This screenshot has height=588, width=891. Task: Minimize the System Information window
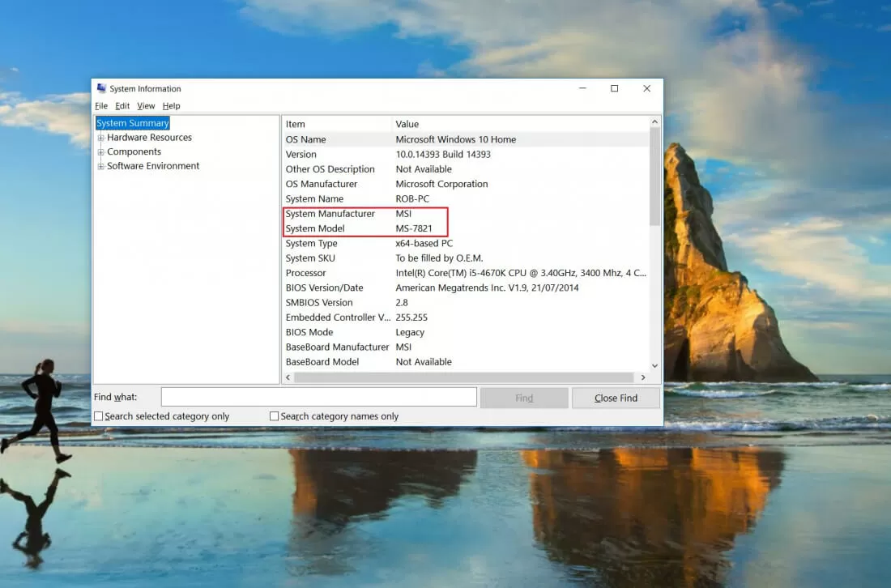tap(582, 88)
